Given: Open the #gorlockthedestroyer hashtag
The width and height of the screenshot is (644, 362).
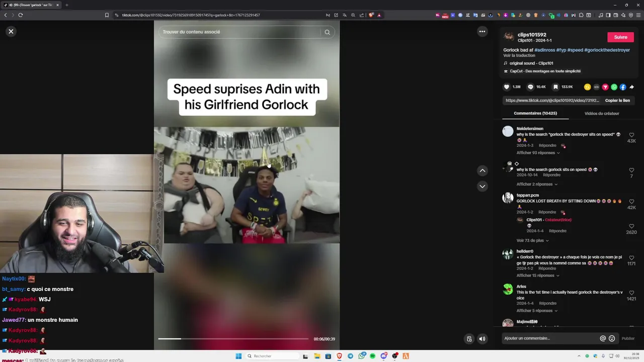Looking at the screenshot, I should [x=607, y=50].
